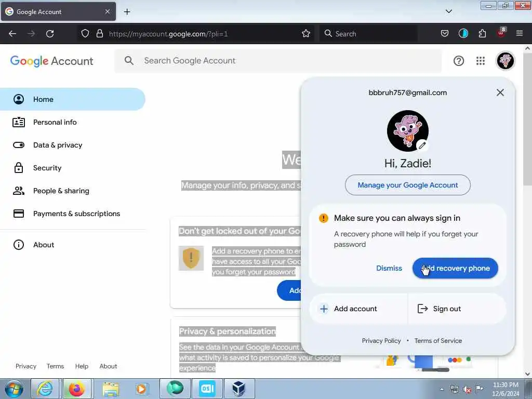
Task: Bookmark this page with the star icon
Action: [305, 33]
